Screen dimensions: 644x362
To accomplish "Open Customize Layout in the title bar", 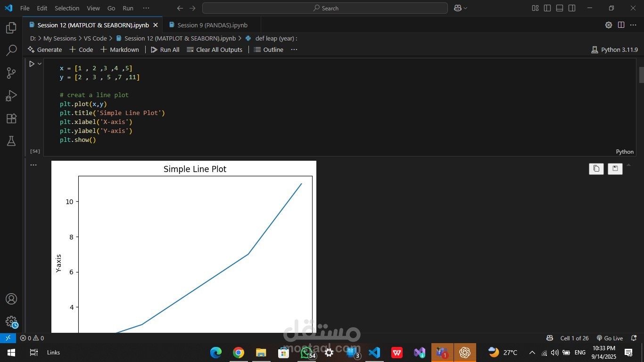I will [535, 8].
